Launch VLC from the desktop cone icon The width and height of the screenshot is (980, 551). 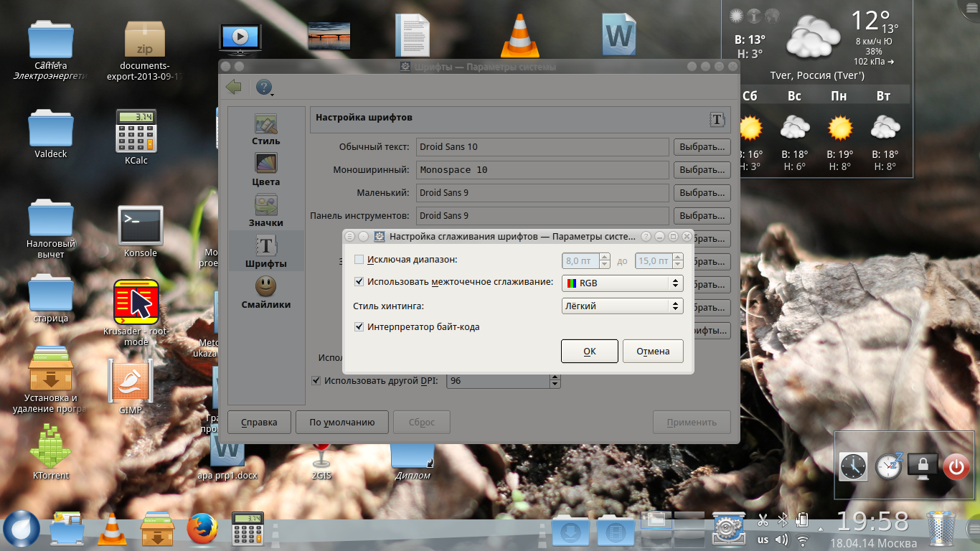tap(519, 35)
